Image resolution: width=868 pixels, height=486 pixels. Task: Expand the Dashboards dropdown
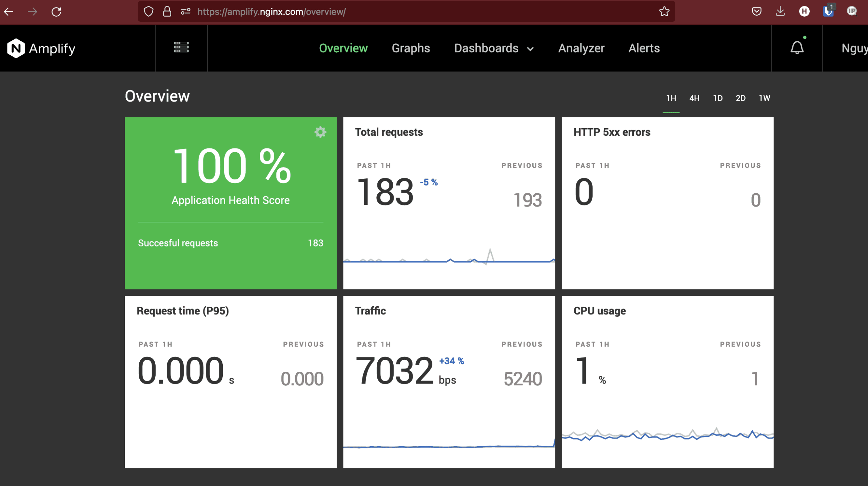494,48
